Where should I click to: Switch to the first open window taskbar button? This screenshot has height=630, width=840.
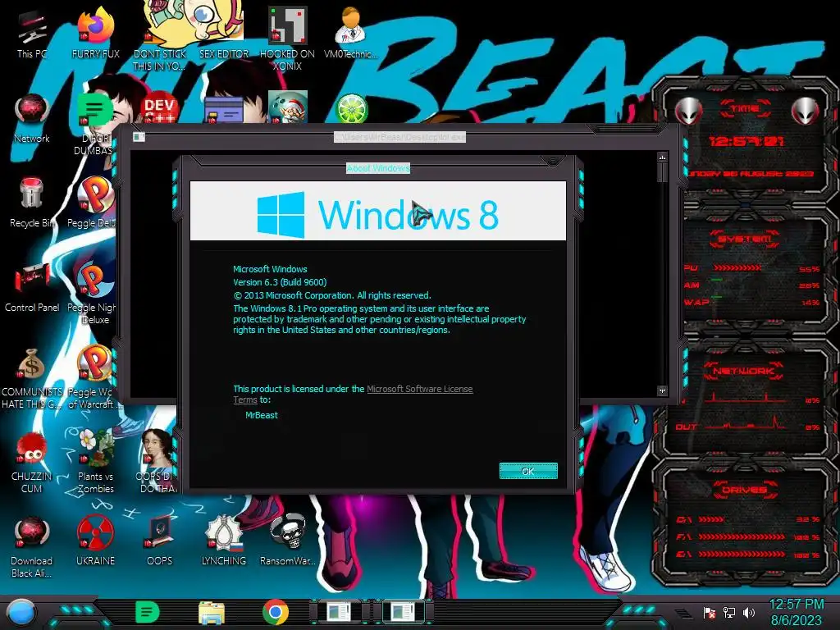pos(340,612)
